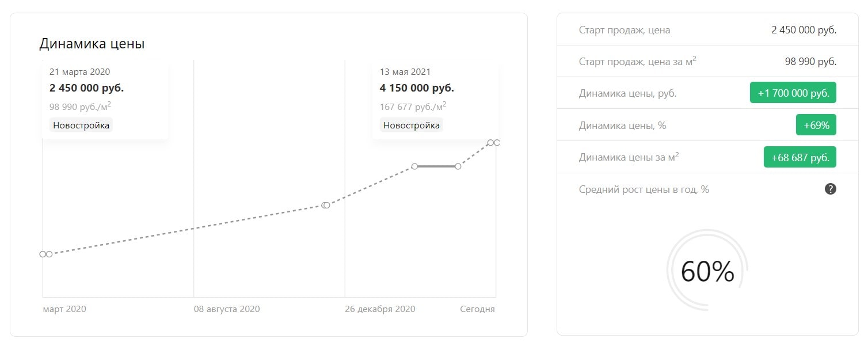
Task: Click the 2 450 000 руб. price in the left tooltip
Action: coord(86,88)
